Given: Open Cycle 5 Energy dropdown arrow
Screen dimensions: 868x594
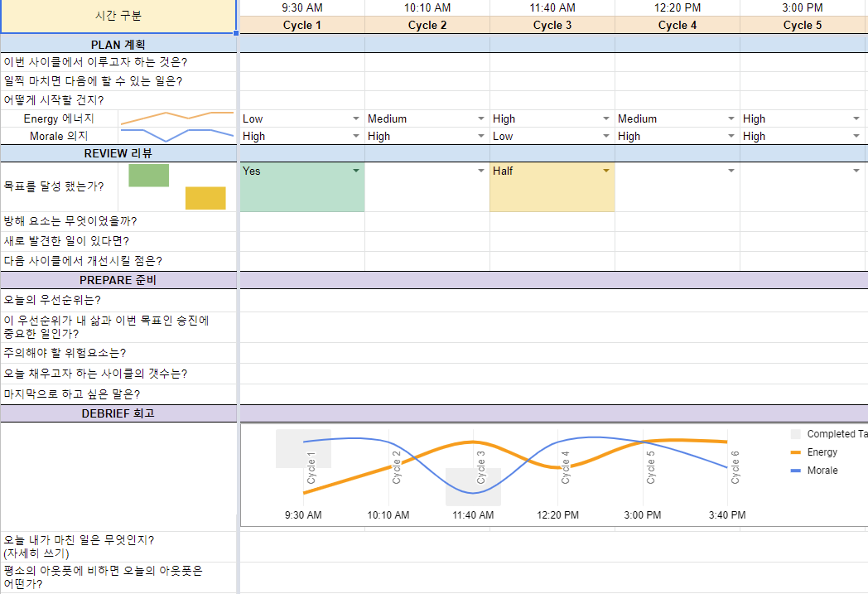Looking at the screenshot, I should click(856, 118).
